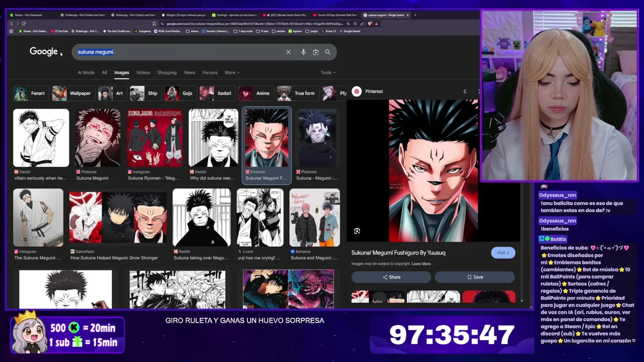Go to Google homepage via logo
Image resolution: width=644 pixels, height=362 pixels.
click(43, 52)
